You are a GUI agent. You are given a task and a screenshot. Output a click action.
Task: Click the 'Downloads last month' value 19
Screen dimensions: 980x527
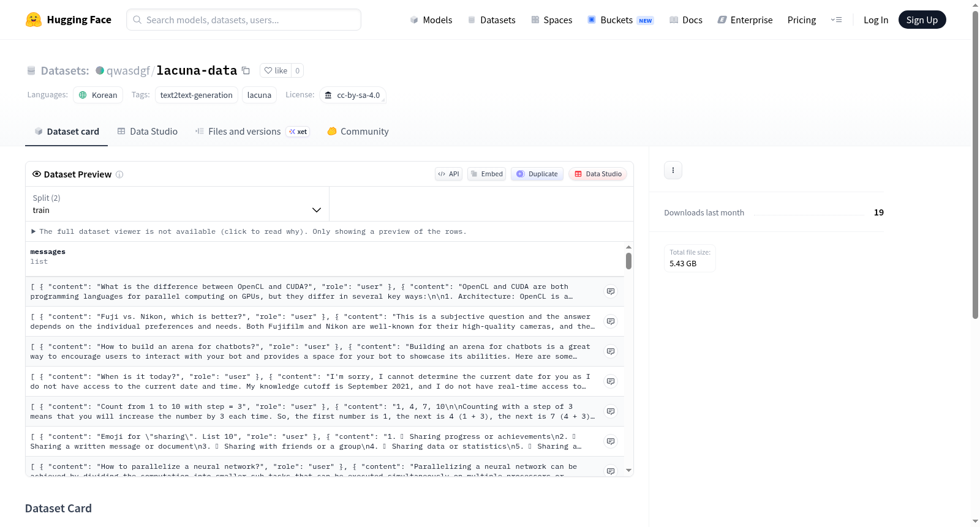(x=879, y=212)
